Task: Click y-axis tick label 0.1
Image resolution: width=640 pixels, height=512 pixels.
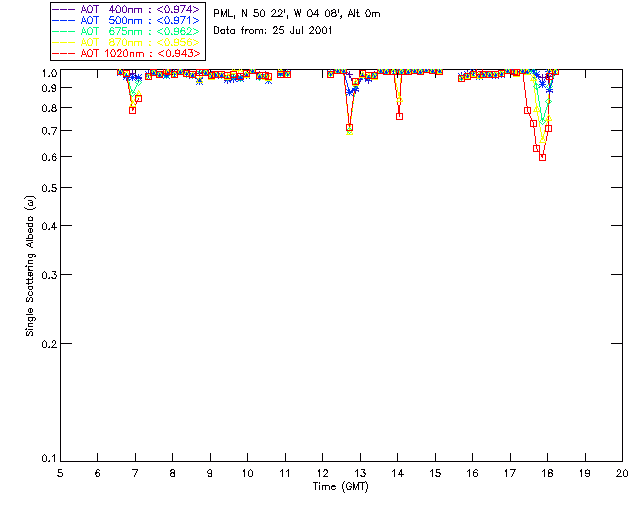Action: (49, 459)
